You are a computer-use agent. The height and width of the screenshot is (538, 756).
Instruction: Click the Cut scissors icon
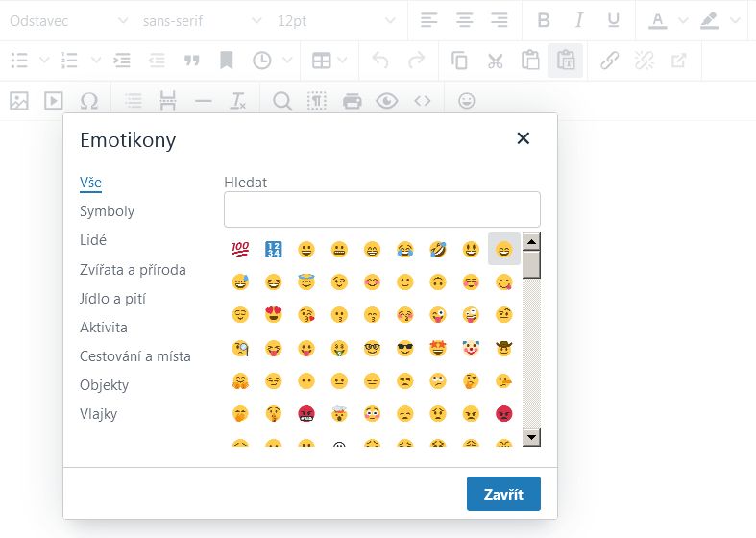coord(495,61)
